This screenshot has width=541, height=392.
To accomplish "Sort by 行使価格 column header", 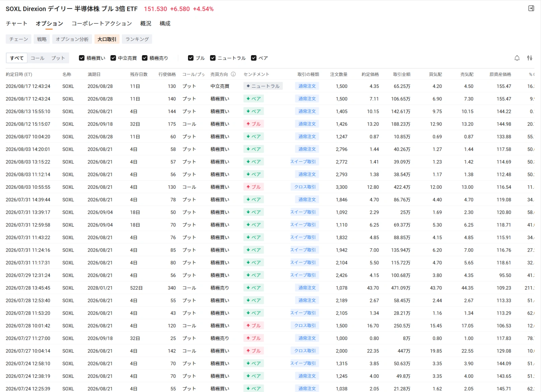I will tap(167, 74).
